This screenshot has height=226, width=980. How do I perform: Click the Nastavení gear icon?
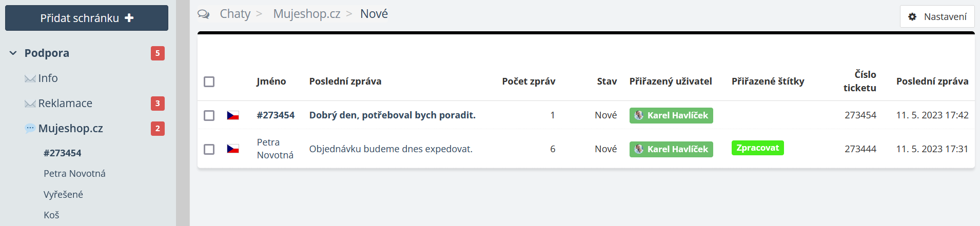[912, 17]
